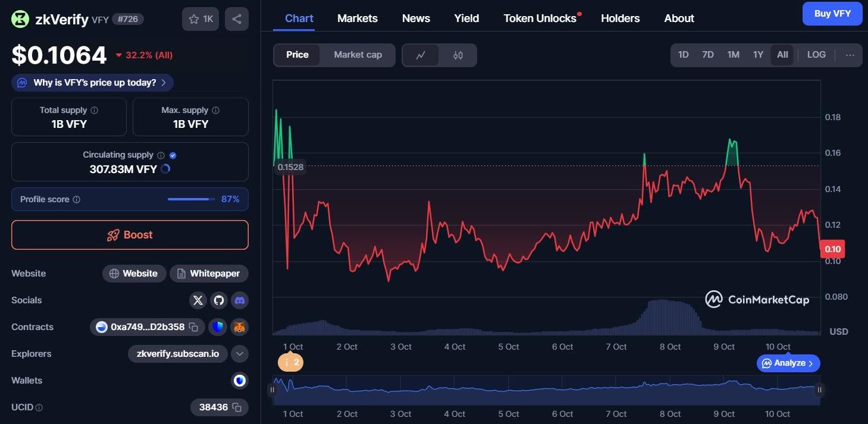Open the Discord social link

240,300
